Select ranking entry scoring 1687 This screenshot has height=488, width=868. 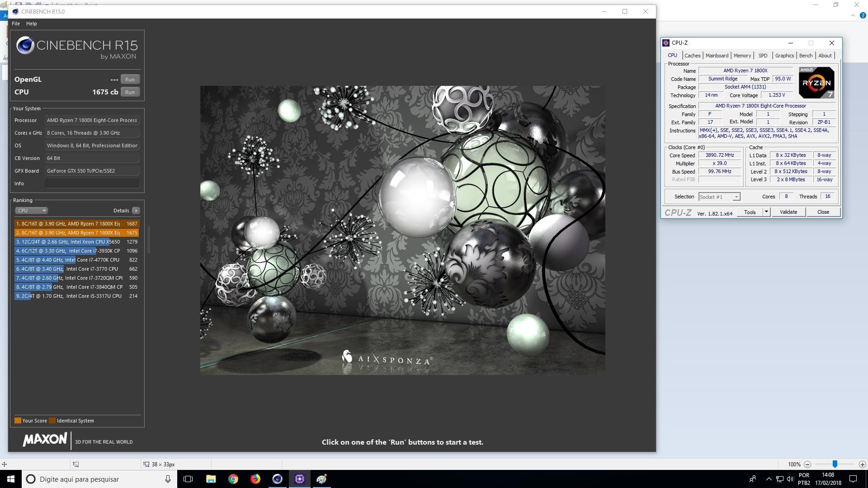[76, 224]
